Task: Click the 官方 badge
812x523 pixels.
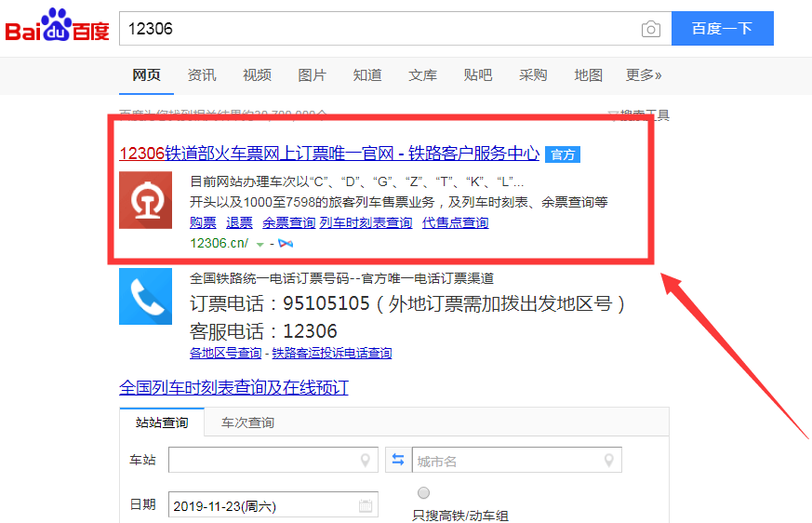Action: [563, 154]
